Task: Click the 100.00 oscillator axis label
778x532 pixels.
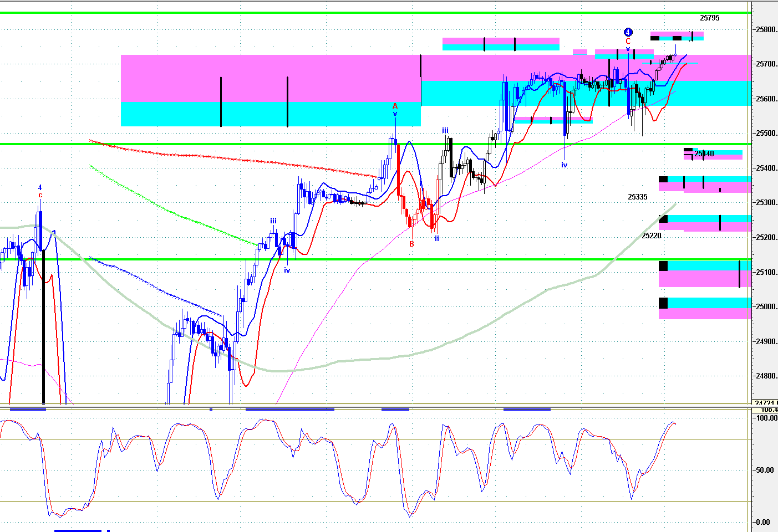Action: pos(767,418)
